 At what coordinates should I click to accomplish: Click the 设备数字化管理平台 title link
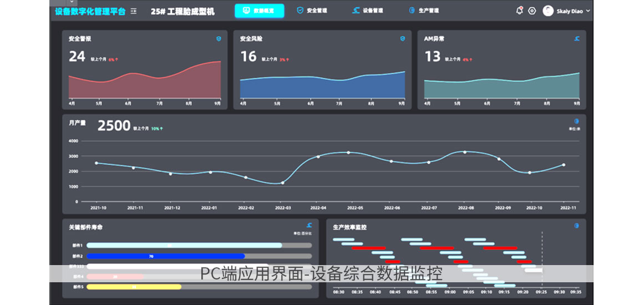[x=90, y=11]
